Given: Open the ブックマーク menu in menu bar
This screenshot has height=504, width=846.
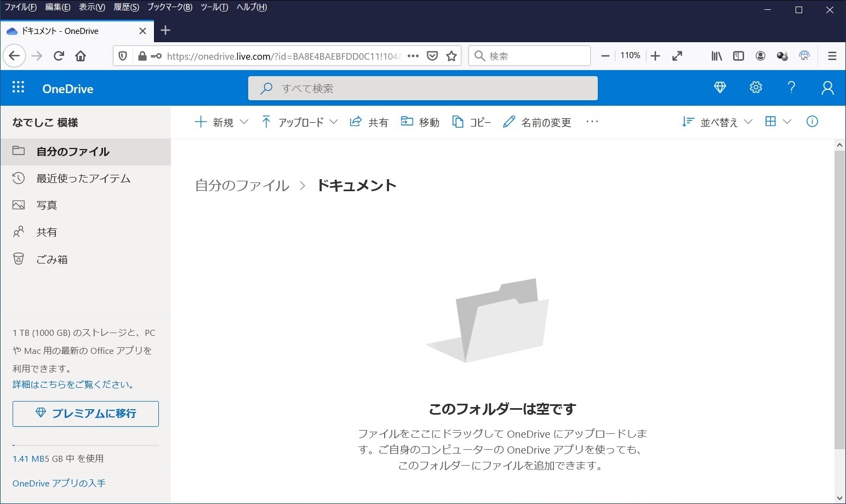Looking at the screenshot, I should tap(169, 7).
